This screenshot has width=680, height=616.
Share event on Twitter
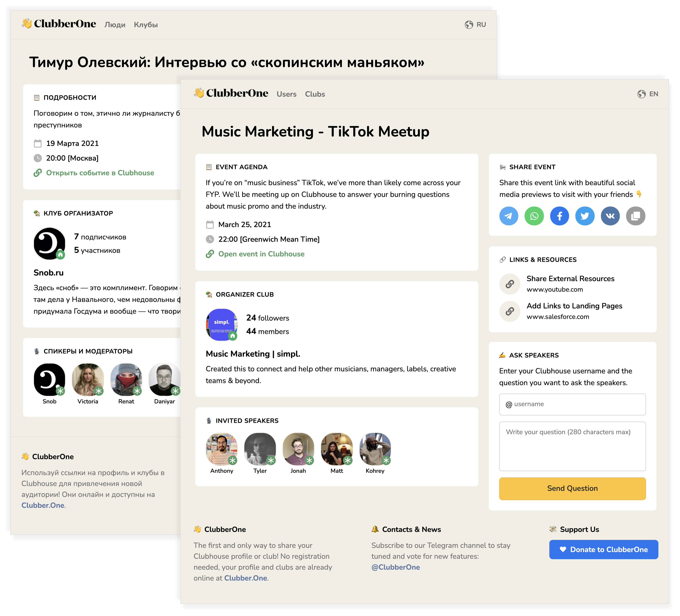(585, 216)
